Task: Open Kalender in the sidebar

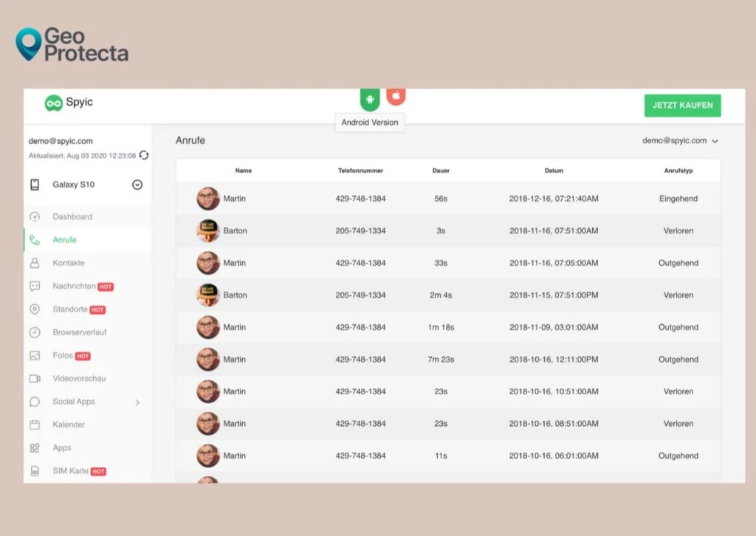Action: [69, 425]
